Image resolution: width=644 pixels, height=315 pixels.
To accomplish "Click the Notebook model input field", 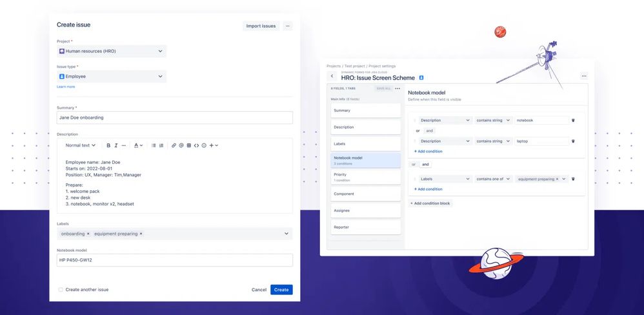I will click(x=175, y=260).
